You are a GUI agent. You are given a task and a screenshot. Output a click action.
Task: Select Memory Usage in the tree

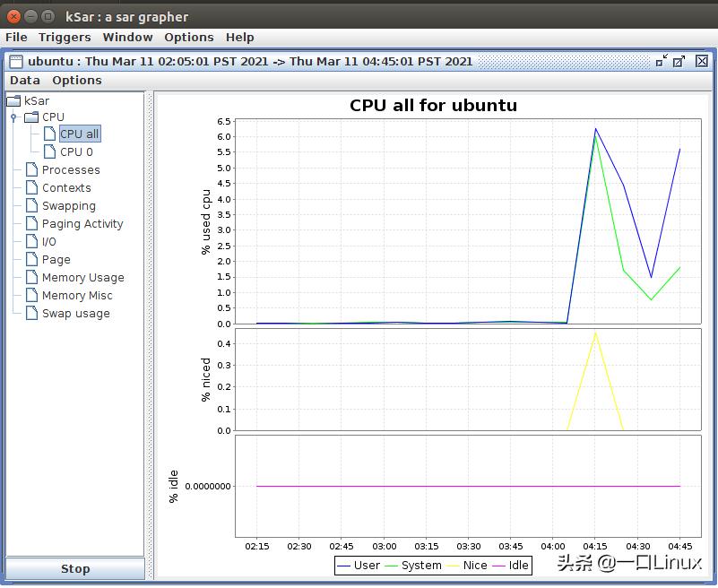coord(82,278)
